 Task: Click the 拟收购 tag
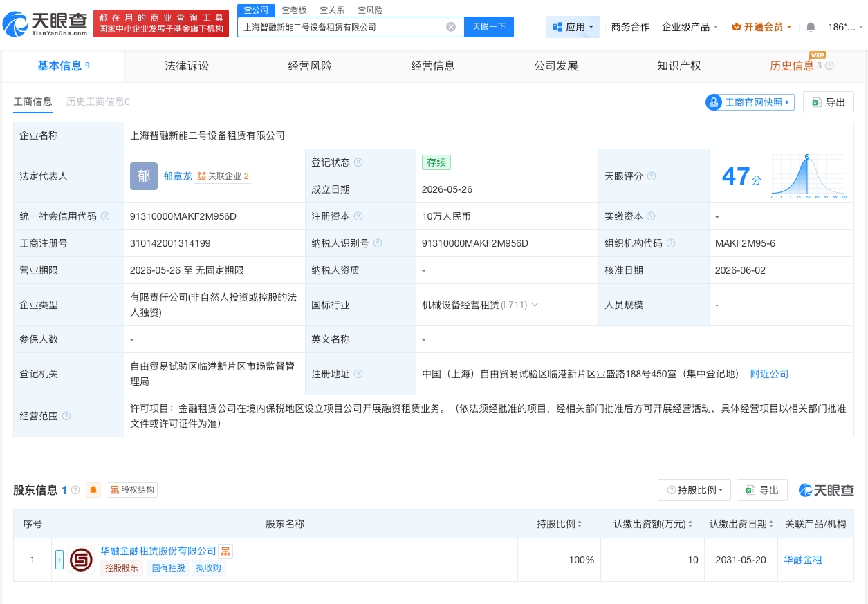click(x=209, y=568)
